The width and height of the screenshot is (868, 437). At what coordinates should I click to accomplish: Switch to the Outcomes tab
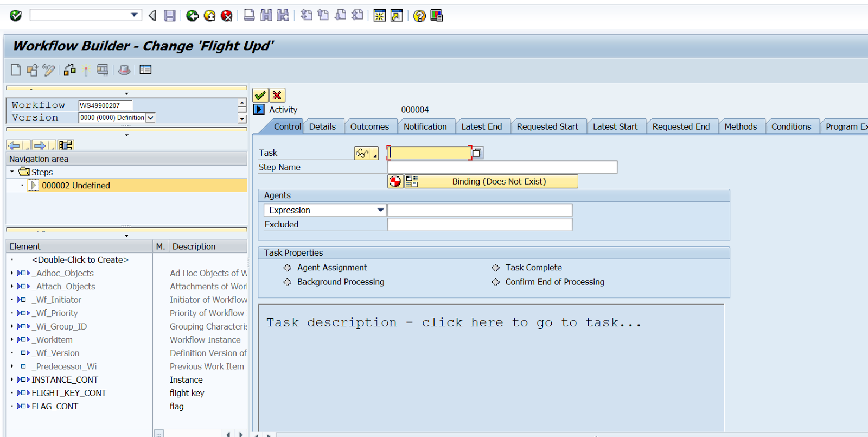tap(369, 126)
